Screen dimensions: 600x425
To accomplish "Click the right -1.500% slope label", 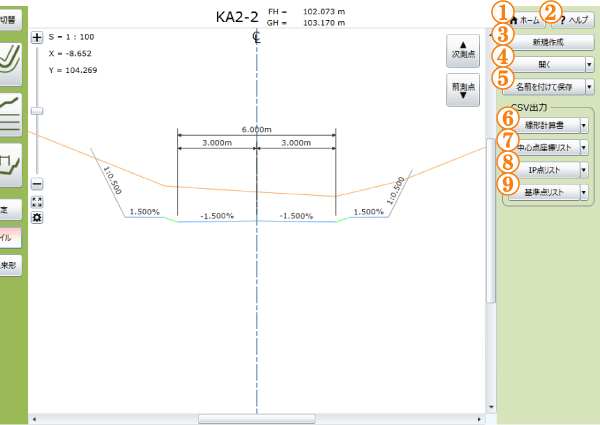I will point(296,216).
